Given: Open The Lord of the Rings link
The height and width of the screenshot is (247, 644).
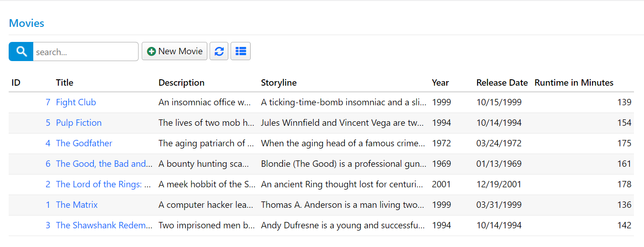Looking at the screenshot, I should pyautogui.click(x=103, y=184).
